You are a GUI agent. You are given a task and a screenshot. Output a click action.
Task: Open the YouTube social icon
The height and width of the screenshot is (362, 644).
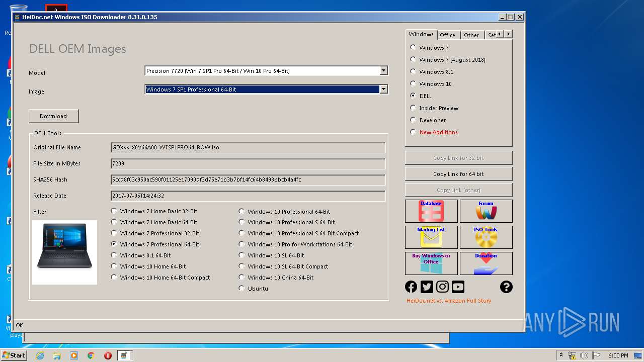[458, 287]
